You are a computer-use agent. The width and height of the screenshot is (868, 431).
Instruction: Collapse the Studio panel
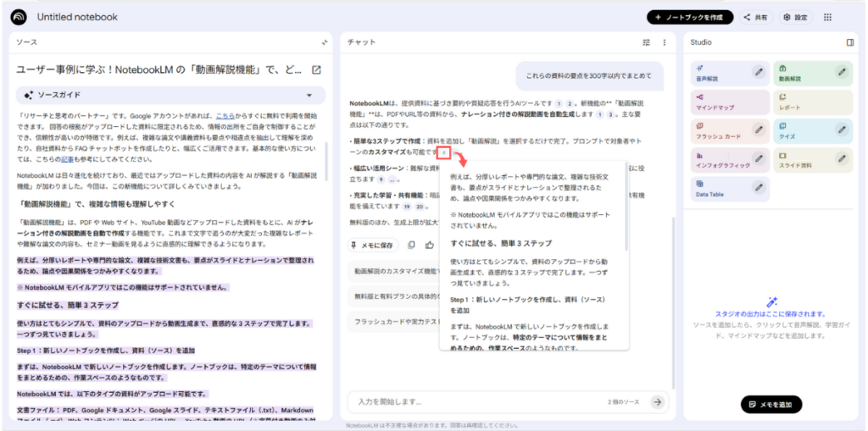[x=850, y=41]
